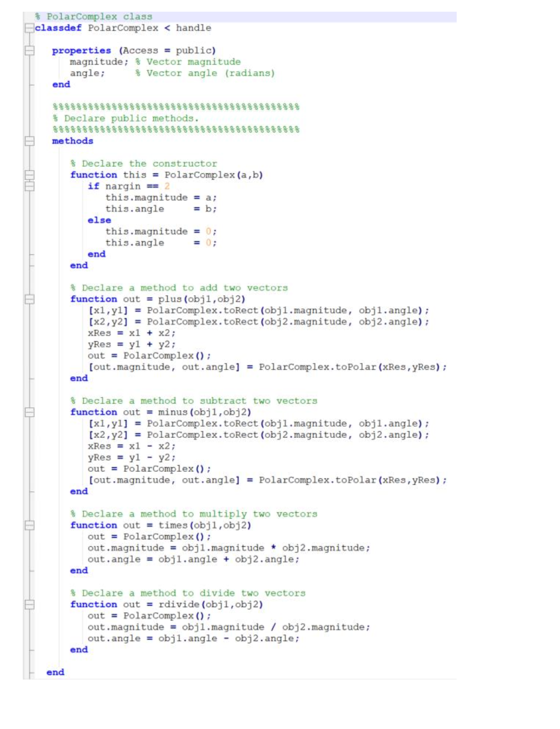The height and width of the screenshot is (729, 560).
Task: Click the '% PolarComplex class' header comment
Action: (x=94, y=16)
